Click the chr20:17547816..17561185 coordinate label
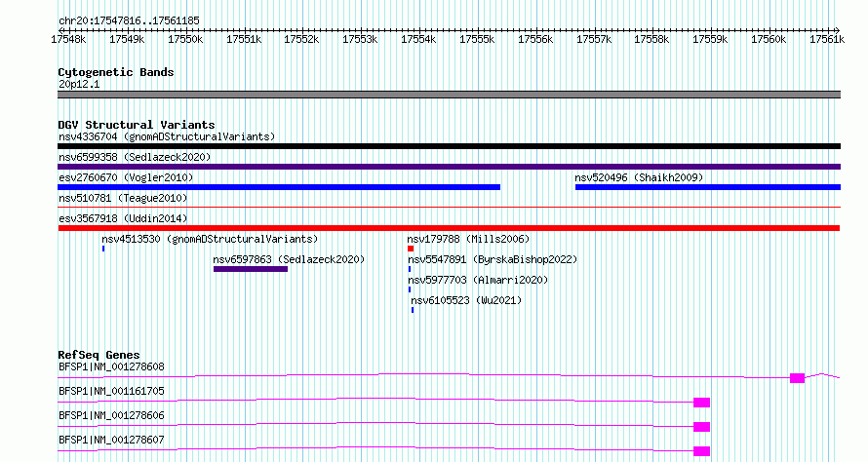Viewport: 868px width, 462px height. click(129, 21)
